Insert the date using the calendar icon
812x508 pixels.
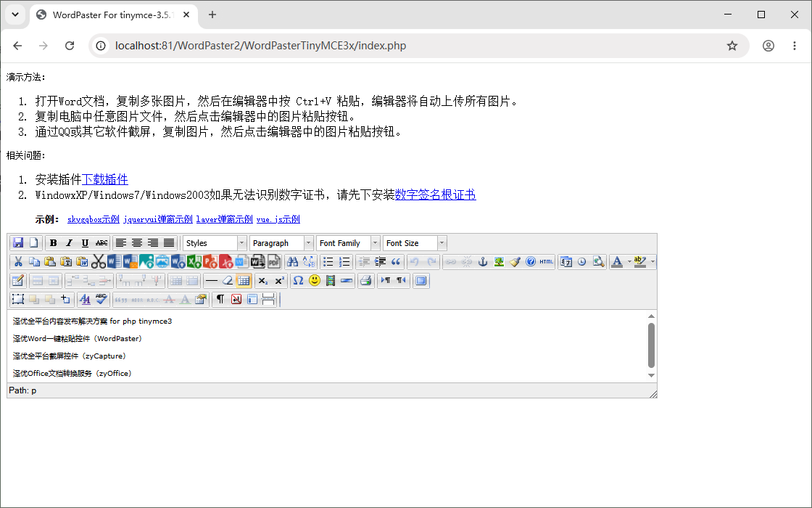pyautogui.click(x=566, y=262)
